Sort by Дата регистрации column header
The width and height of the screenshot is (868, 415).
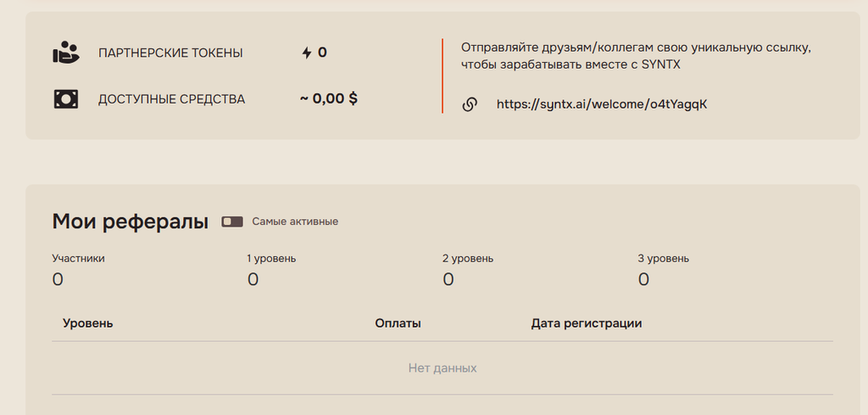[587, 323]
